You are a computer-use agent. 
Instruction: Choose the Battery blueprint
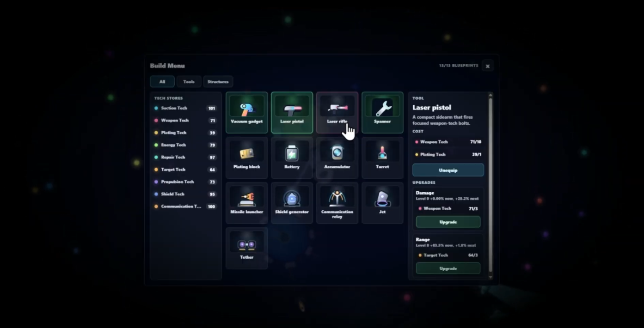pos(292,158)
